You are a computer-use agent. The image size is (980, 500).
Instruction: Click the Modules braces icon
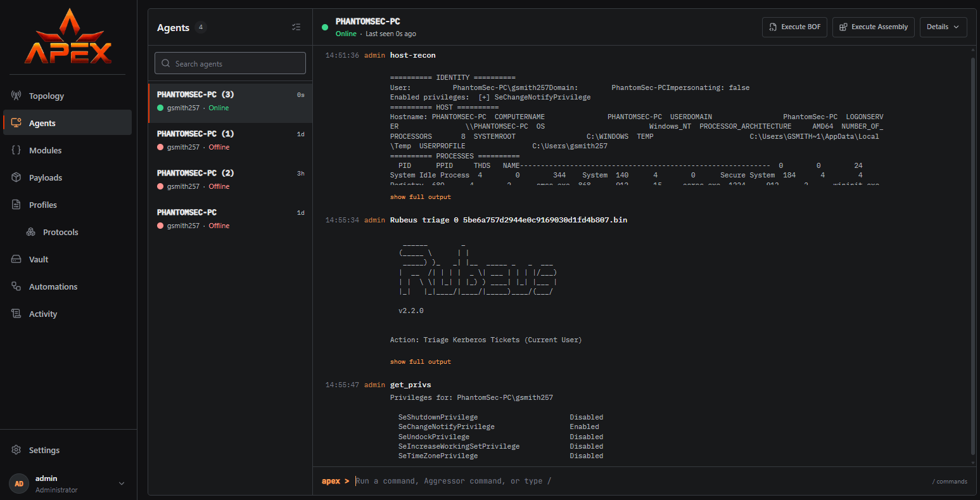(16, 150)
